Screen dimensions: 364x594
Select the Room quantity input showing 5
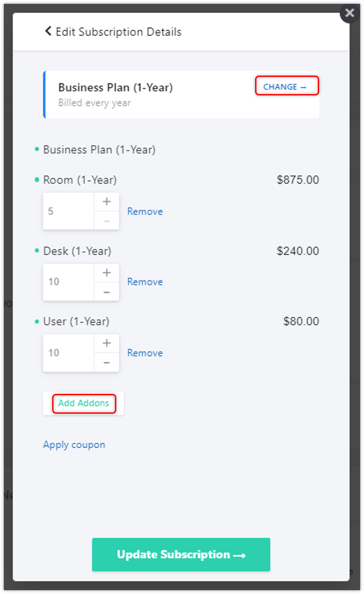(68, 211)
